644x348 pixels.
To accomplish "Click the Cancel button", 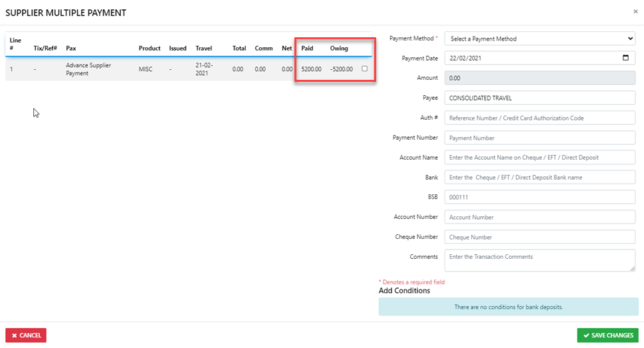I will tap(26, 335).
